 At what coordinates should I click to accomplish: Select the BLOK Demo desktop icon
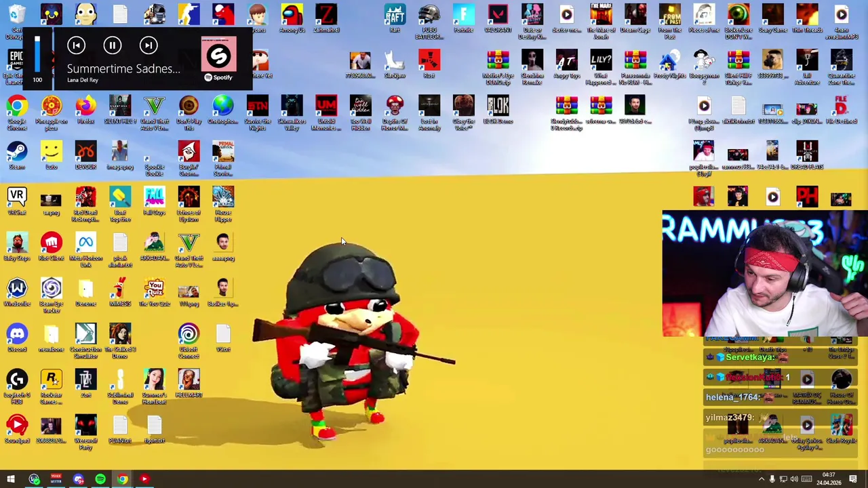(498, 110)
